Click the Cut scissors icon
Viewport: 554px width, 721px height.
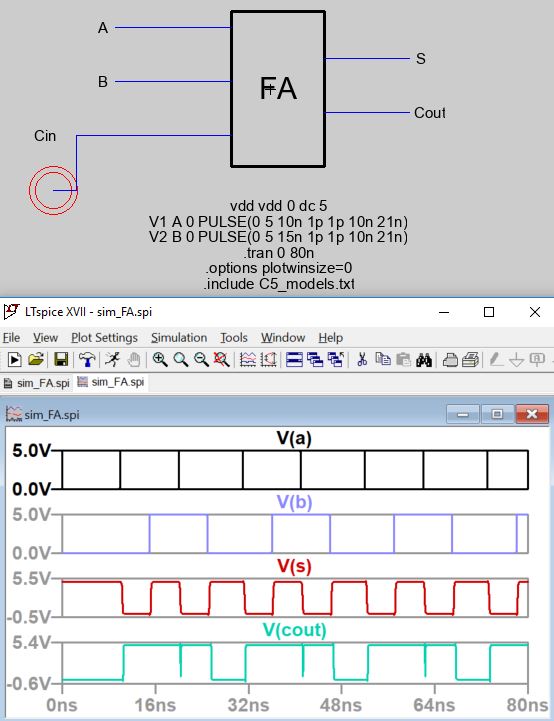point(362,360)
